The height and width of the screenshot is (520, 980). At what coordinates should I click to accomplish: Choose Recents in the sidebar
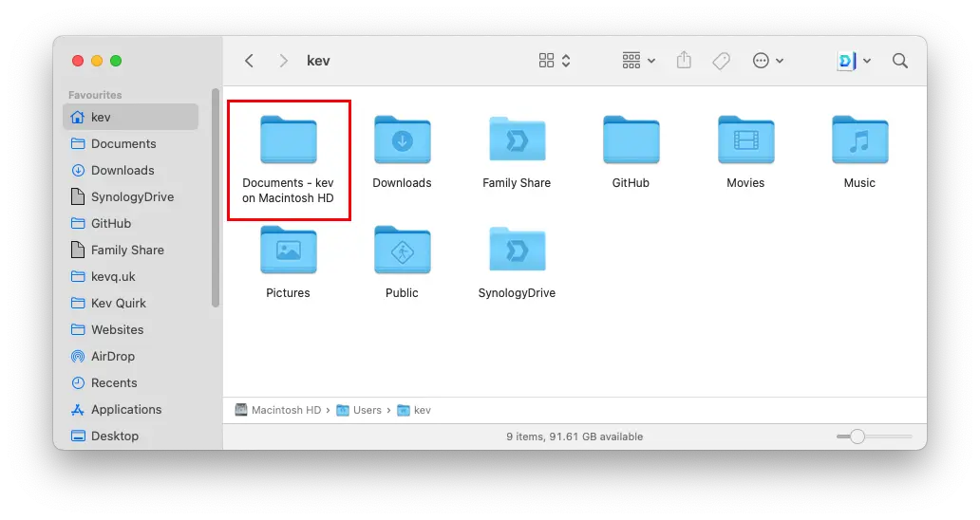113,383
